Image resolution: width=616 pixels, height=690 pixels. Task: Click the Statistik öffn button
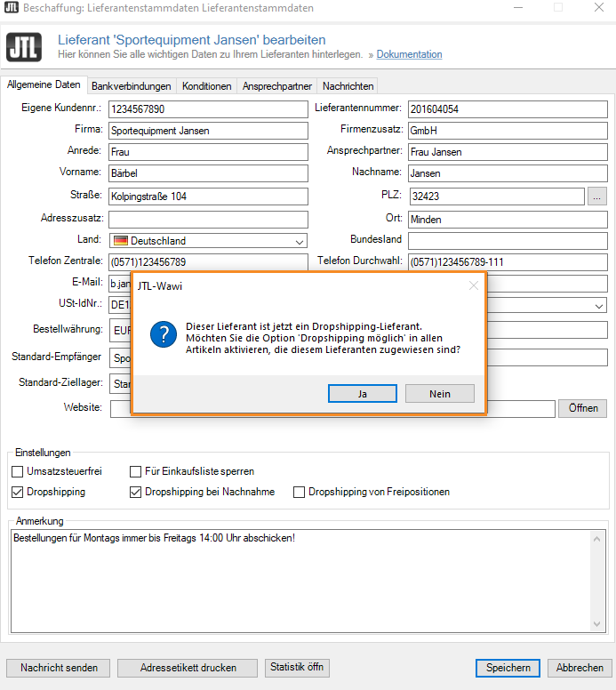[x=297, y=668]
